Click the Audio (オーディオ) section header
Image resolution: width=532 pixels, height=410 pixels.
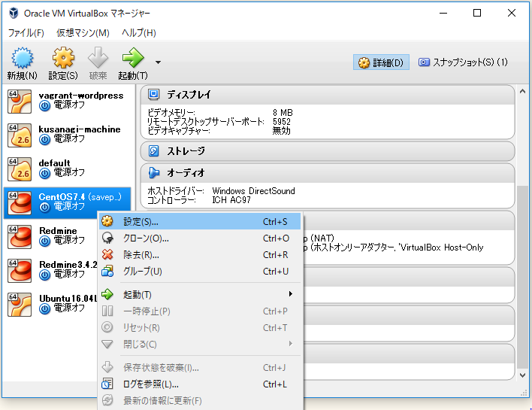(x=328, y=173)
